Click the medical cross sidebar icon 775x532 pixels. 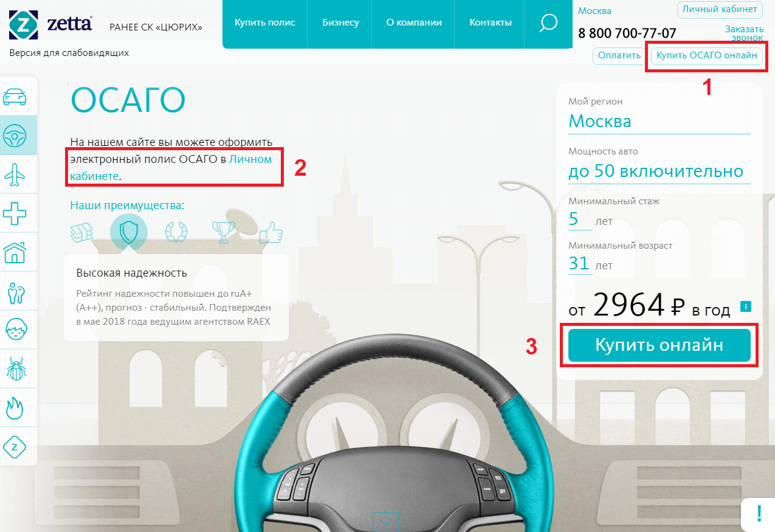(15, 213)
